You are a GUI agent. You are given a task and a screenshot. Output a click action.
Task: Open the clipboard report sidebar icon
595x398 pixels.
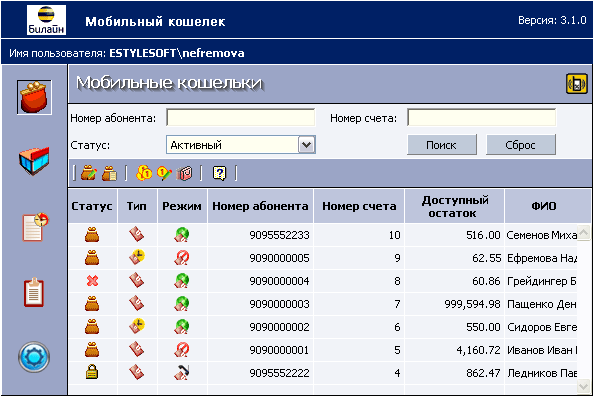[34, 292]
